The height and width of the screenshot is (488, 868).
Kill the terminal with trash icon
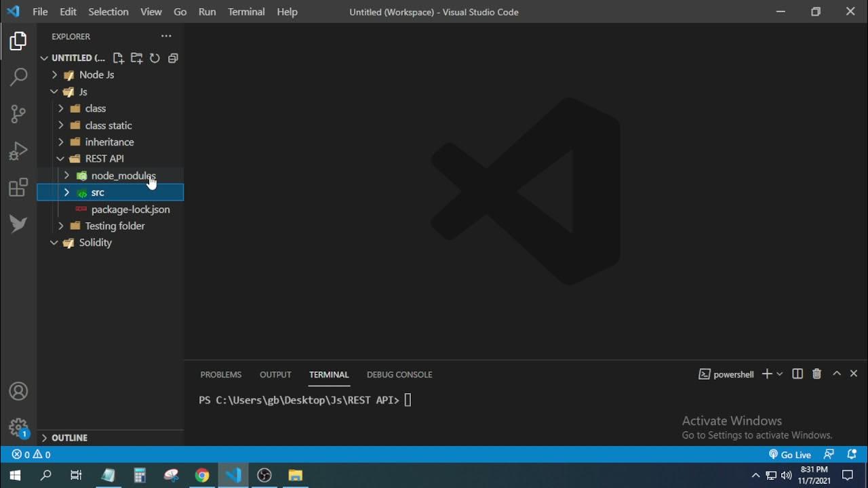click(816, 374)
